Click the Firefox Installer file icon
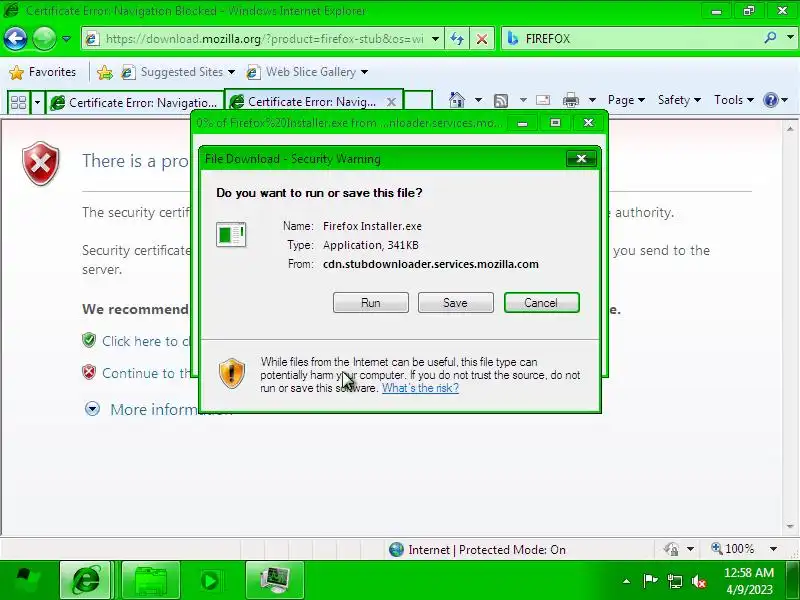Screen dimensions: 800x600 pos(231,235)
